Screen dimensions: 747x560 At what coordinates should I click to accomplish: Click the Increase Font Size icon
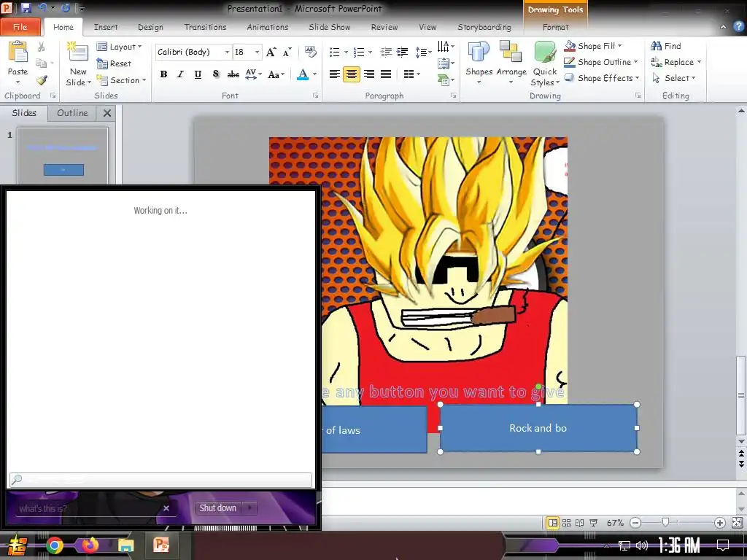click(271, 52)
